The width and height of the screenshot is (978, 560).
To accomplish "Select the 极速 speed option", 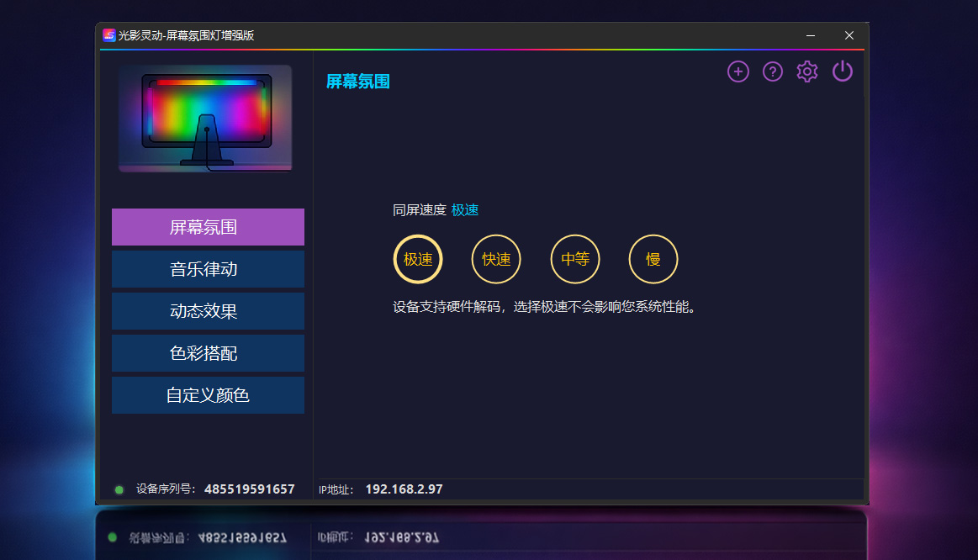I will coord(418,259).
